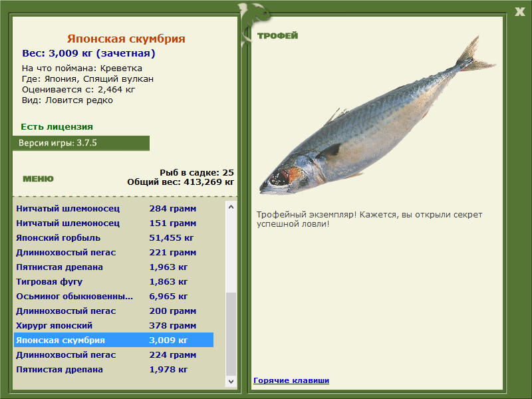Select the Хирург японский 378 грамм row
Viewport: 532px width, 399px height.
point(114,325)
